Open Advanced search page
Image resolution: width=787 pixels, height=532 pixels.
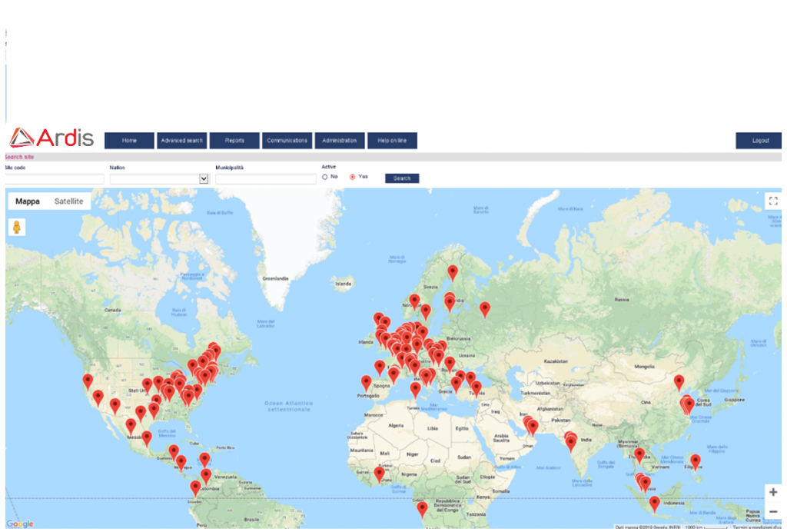click(181, 141)
